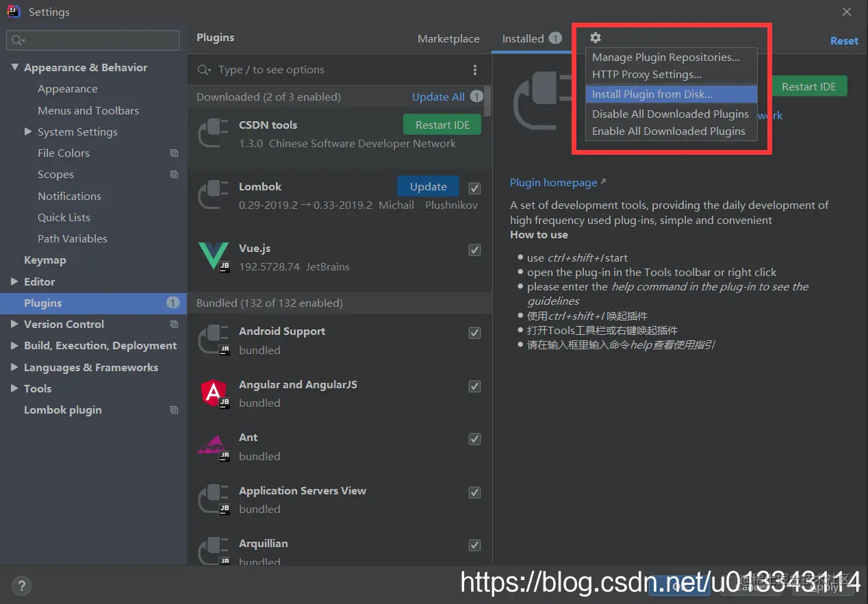868x604 pixels.
Task: Focus the Type / to see options field
Action: tap(340, 70)
